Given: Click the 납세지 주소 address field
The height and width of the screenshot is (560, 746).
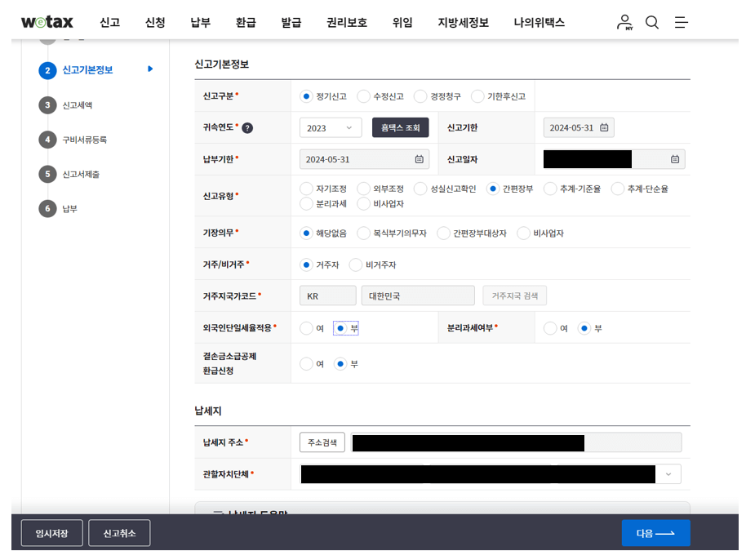Looking at the screenshot, I should pyautogui.click(x=516, y=442).
